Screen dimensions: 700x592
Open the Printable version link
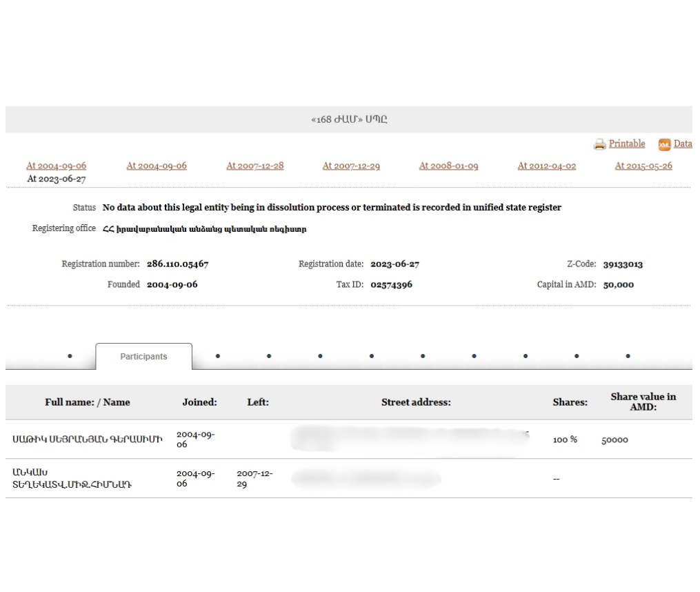pos(626,144)
